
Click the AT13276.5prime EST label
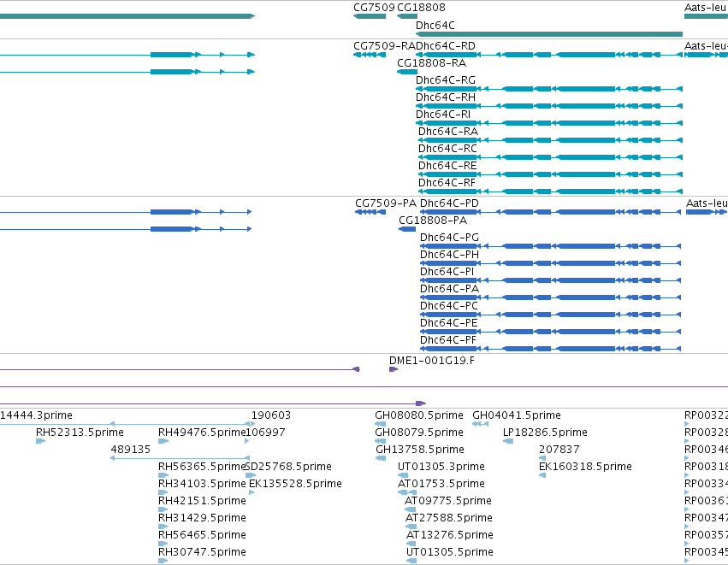click(450, 535)
